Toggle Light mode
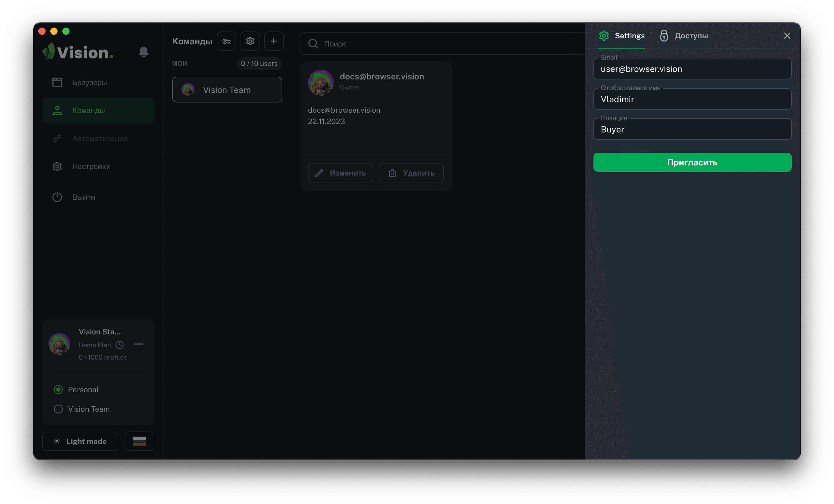This screenshot has height=504, width=834. 80,441
